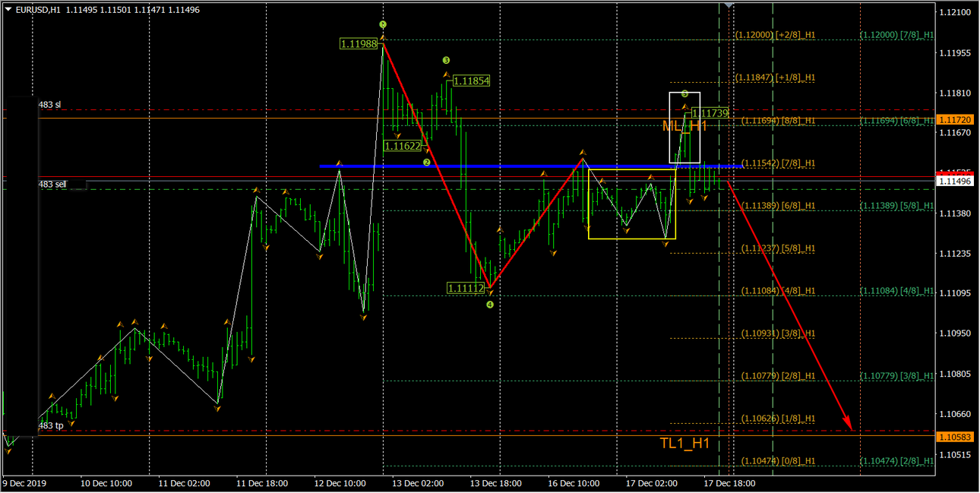
Task: Select the green [3/8]_H1 1.10779 label
Action: click(x=897, y=376)
